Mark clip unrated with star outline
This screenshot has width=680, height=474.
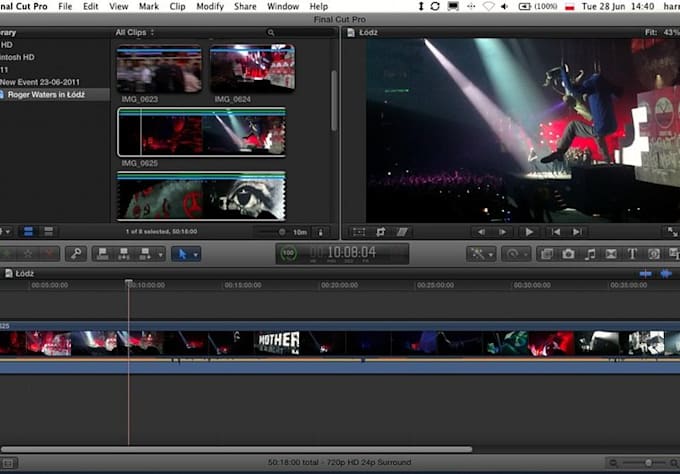28,254
